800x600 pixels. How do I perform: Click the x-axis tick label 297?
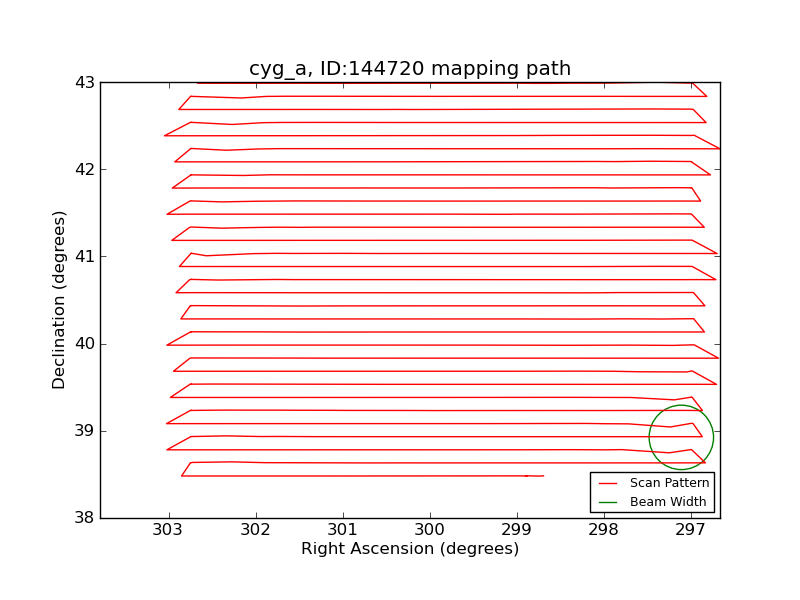(691, 529)
